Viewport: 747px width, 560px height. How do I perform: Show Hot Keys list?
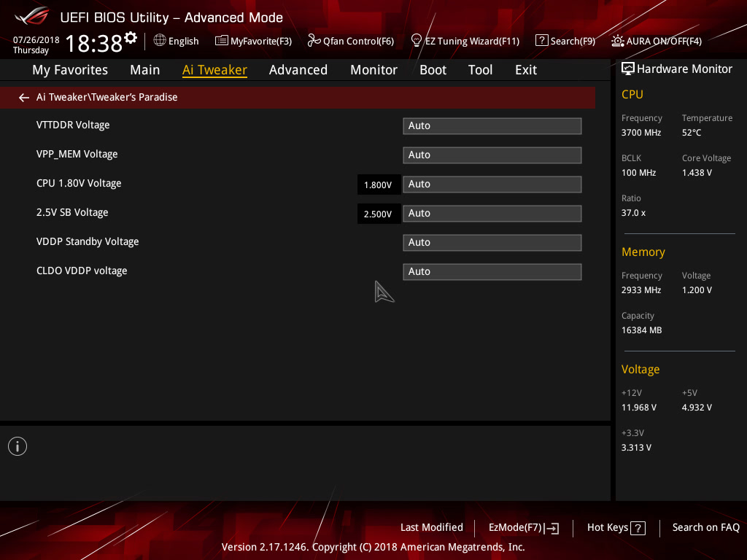click(x=608, y=528)
